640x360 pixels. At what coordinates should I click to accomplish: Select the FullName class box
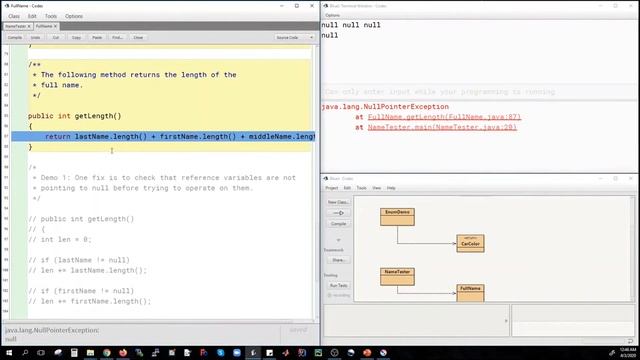coord(470,293)
